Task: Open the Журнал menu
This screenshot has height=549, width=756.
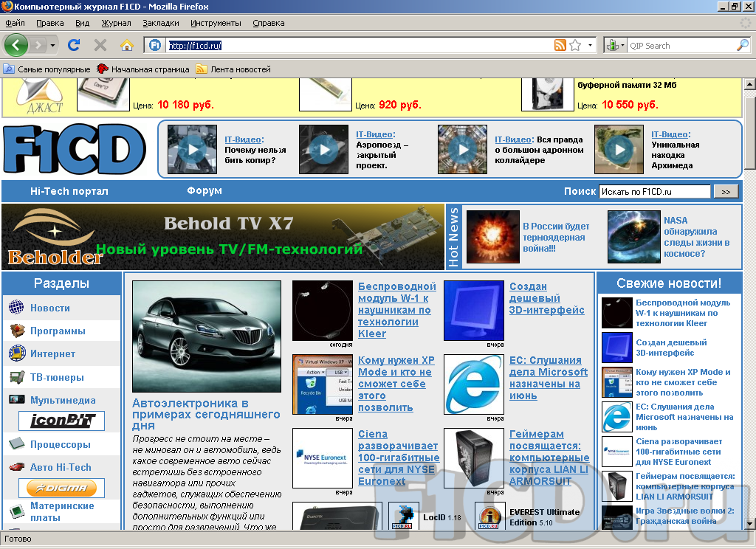Action: pos(116,23)
